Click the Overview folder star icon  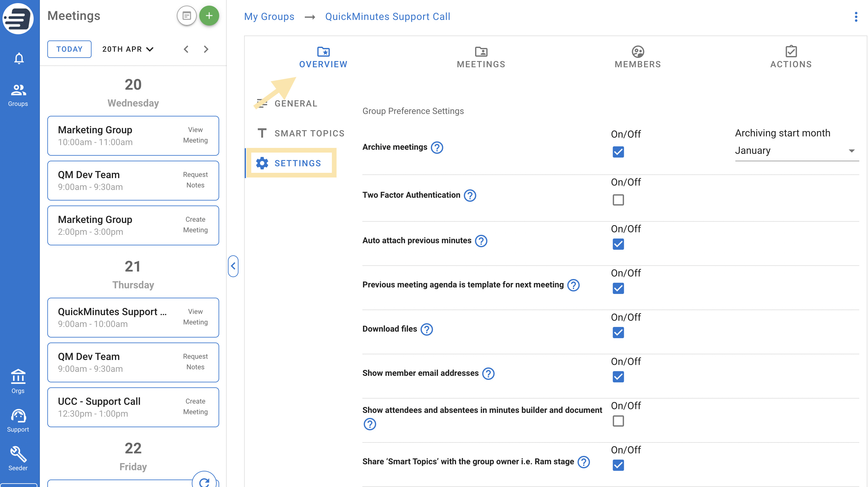pyautogui.click(x=323, y=52)
